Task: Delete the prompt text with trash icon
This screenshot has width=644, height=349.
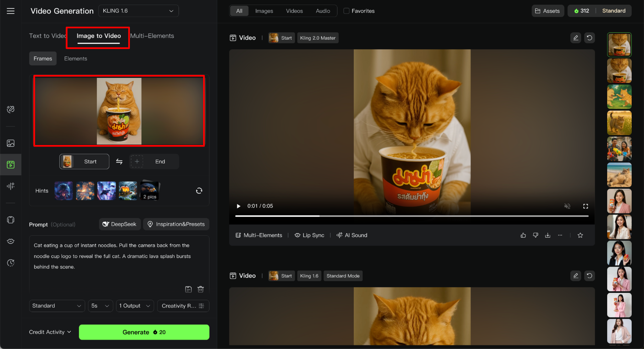Action: tap(201, 289)
